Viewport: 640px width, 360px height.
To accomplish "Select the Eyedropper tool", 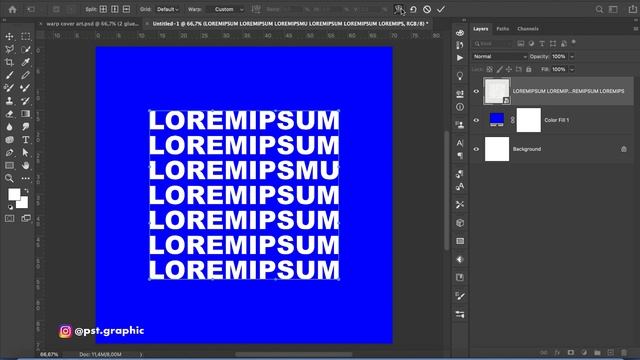I will point(25,62).
